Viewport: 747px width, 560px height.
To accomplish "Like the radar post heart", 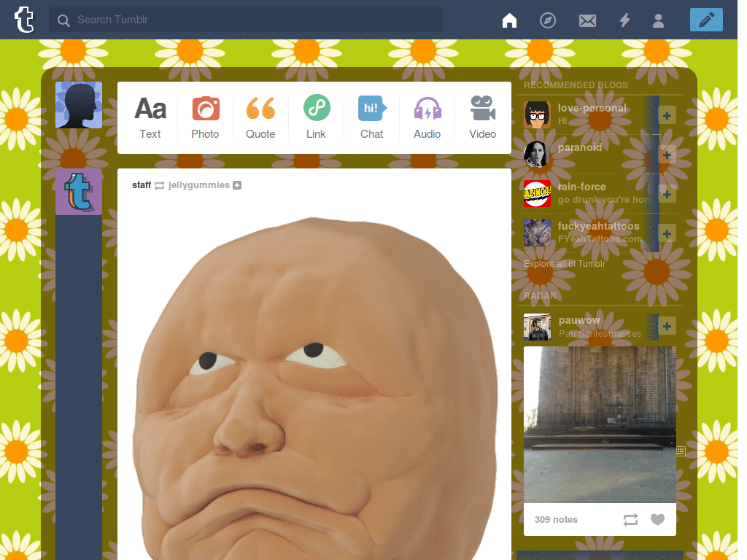I will [x=657, y=519].
